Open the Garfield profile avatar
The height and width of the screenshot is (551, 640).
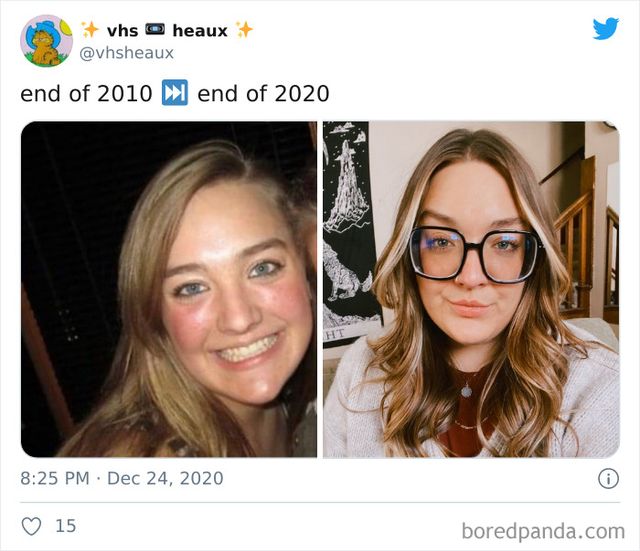46,40
